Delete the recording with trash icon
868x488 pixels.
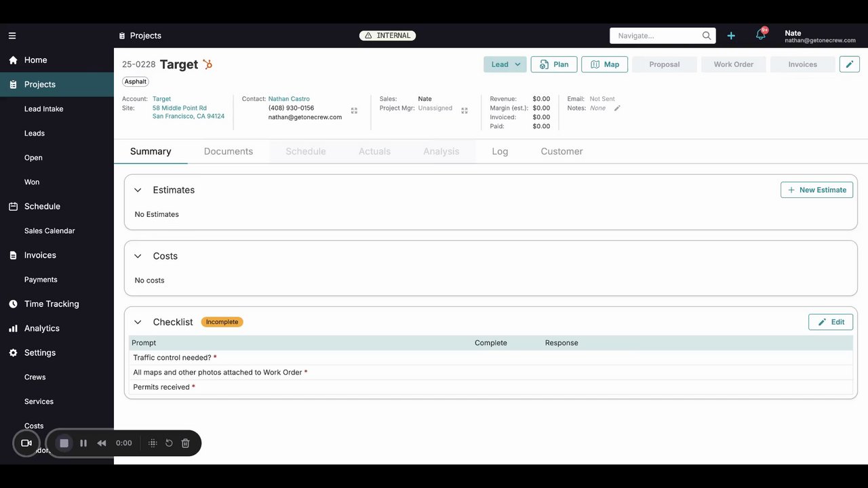click(x=185, y=443)
